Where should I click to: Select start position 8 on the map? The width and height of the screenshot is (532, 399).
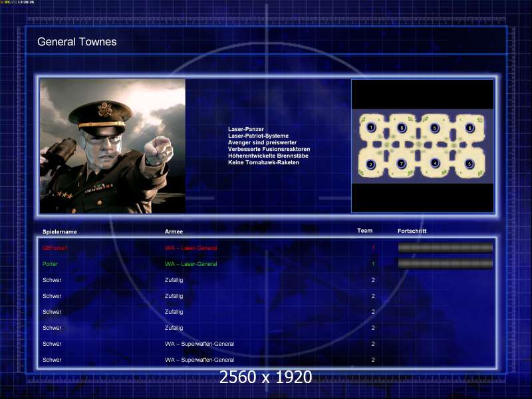[402, 128]
